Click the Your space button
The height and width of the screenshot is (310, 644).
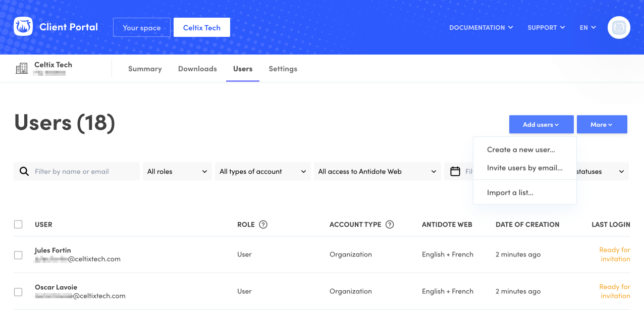(142, 28)
